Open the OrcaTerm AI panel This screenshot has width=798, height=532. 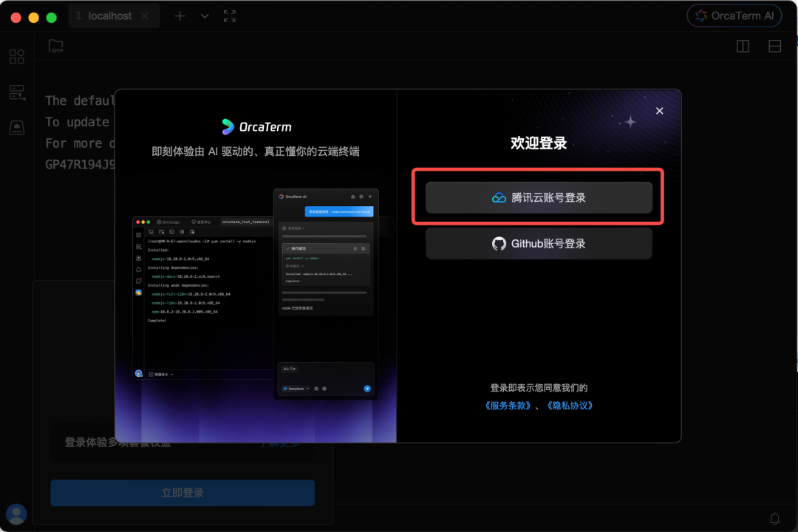pos(734,16)
